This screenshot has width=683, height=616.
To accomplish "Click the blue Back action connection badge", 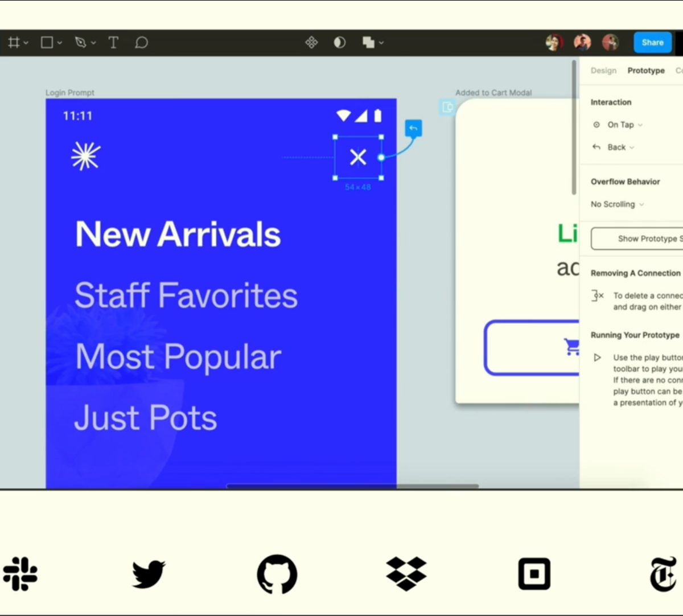I will (413, 129).
